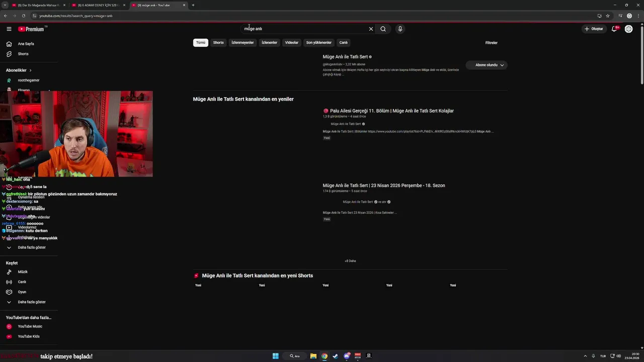Go to Ana Sayfa in sidebar
The height and width of the screenshot is (362, 644).
(x=26, y=44)
